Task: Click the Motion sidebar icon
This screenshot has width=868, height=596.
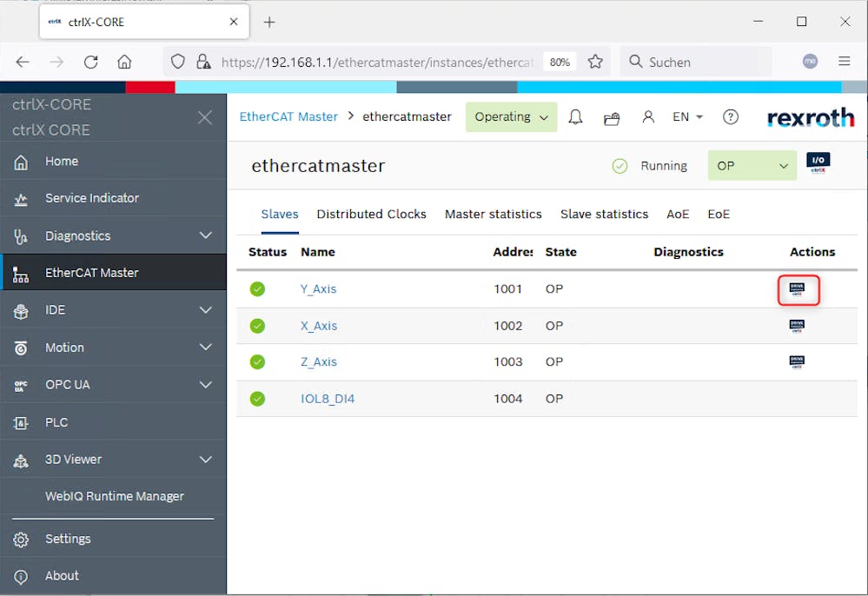Action: point(21,348)
